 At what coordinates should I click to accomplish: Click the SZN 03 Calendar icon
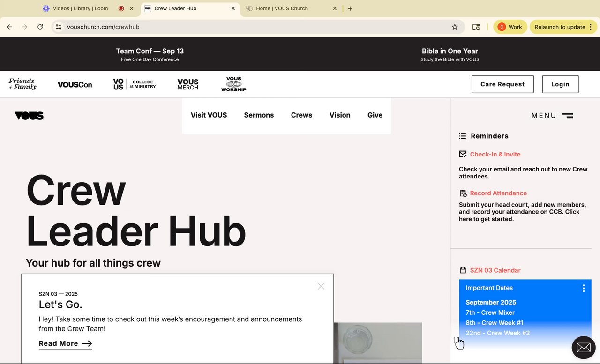coord(463,270)
